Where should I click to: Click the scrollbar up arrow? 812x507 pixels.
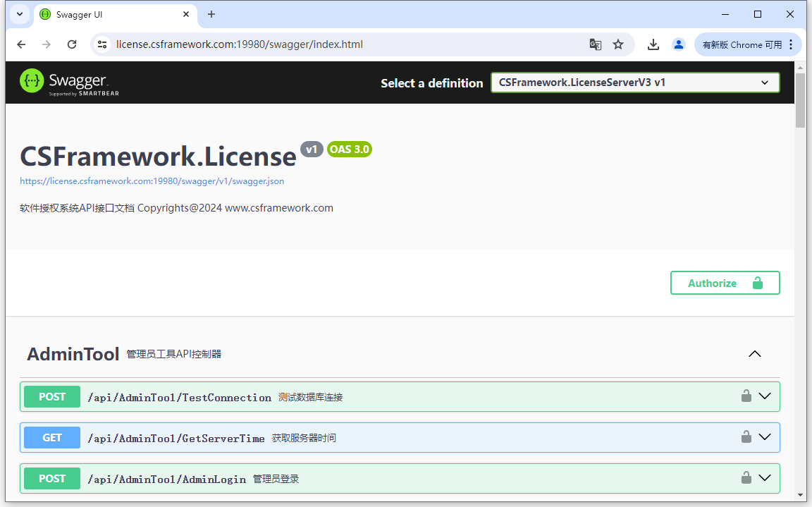click(800, 68)
